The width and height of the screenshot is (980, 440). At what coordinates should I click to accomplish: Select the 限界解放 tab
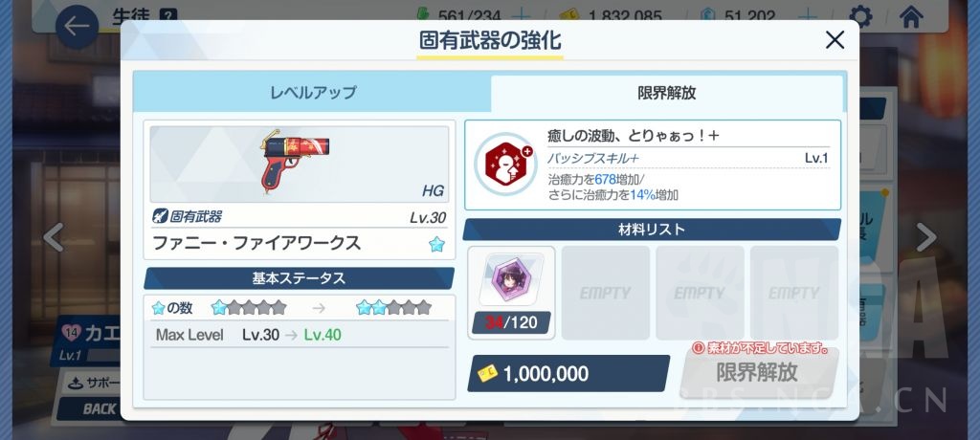[666, 93]
